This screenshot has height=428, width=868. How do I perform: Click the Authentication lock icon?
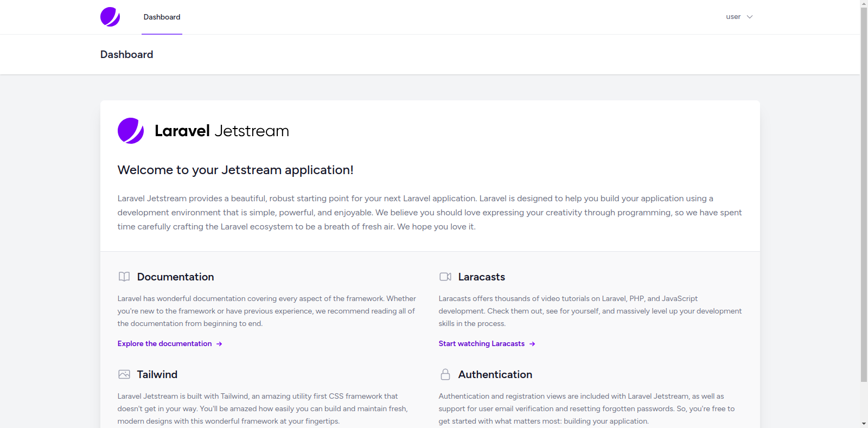click(x=445, y=374)
